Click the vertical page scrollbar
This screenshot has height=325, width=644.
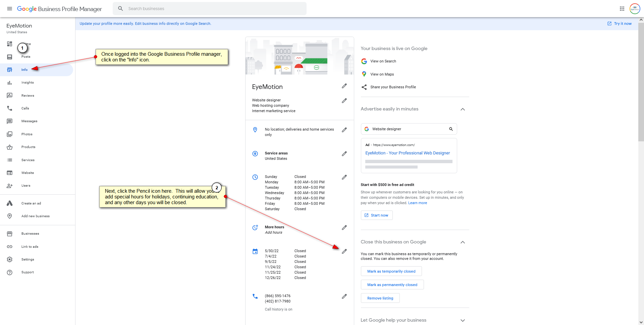pyautogui.click(x=641, y=82)
